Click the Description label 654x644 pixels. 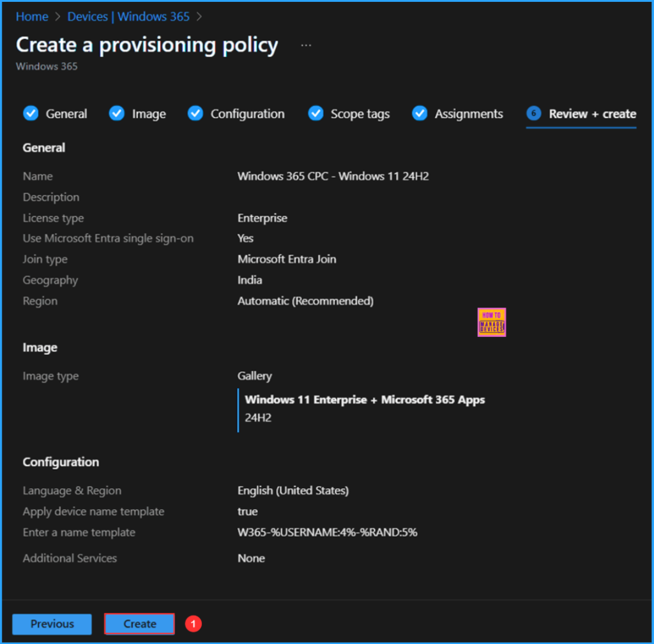pos(51,197)
